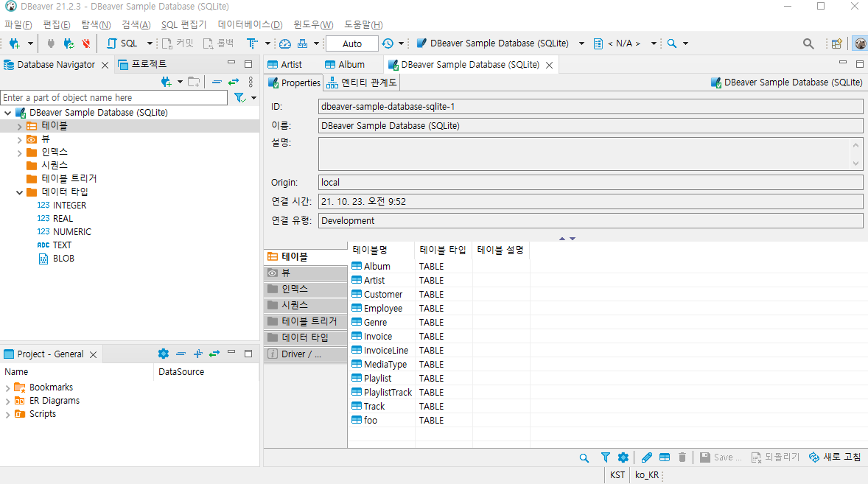Toggle Project panel link with editor arrows
The height and width of the screenshot is (484, 868).
click(x=214, y=354)
